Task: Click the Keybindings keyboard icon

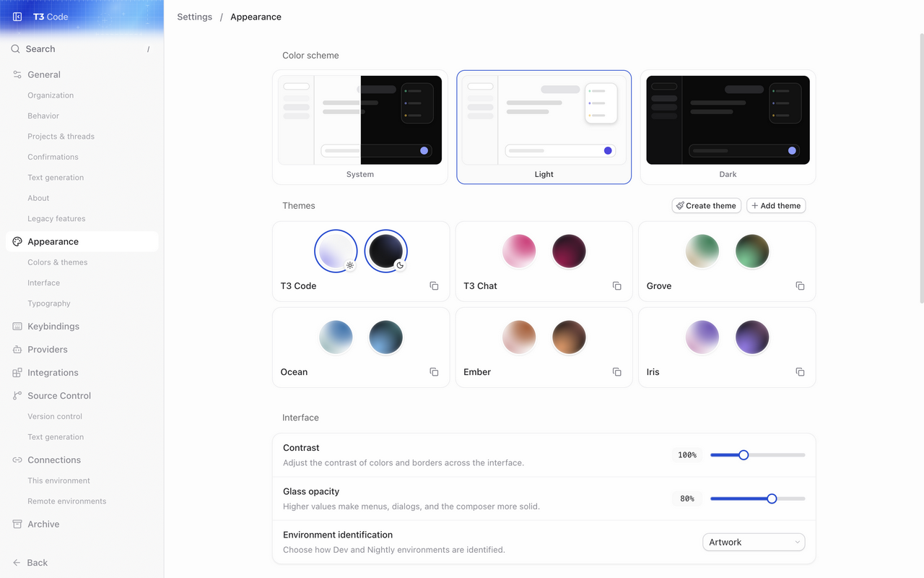Action: (x=17, y=327)
